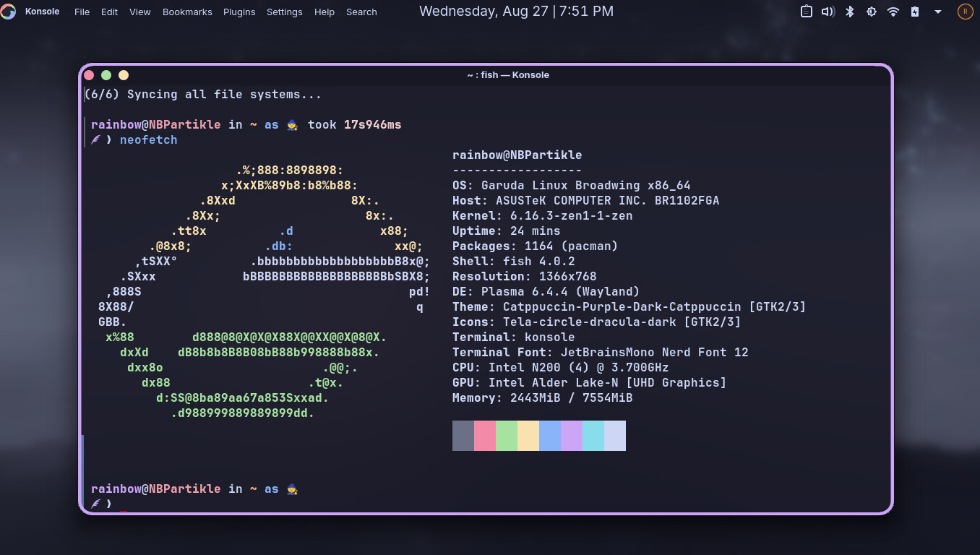Screen dimensions: 980x555
Task: Open the Garuda launcher logo icon
Action: tap(8, 12)
